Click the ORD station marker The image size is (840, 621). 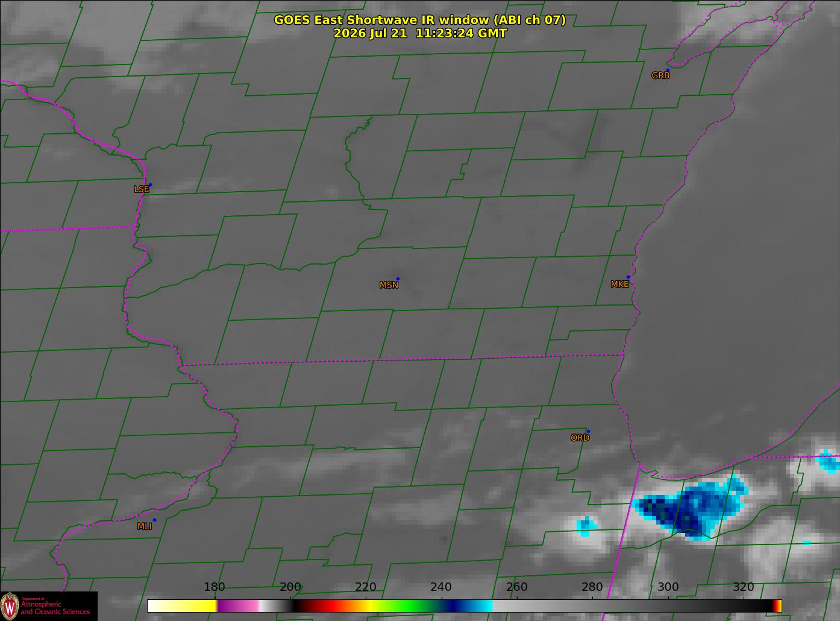click(x=588, y=431)
